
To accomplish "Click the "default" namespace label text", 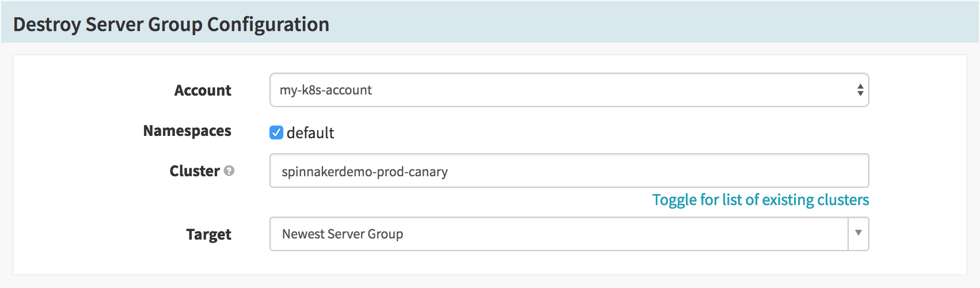I will [310, 133].
